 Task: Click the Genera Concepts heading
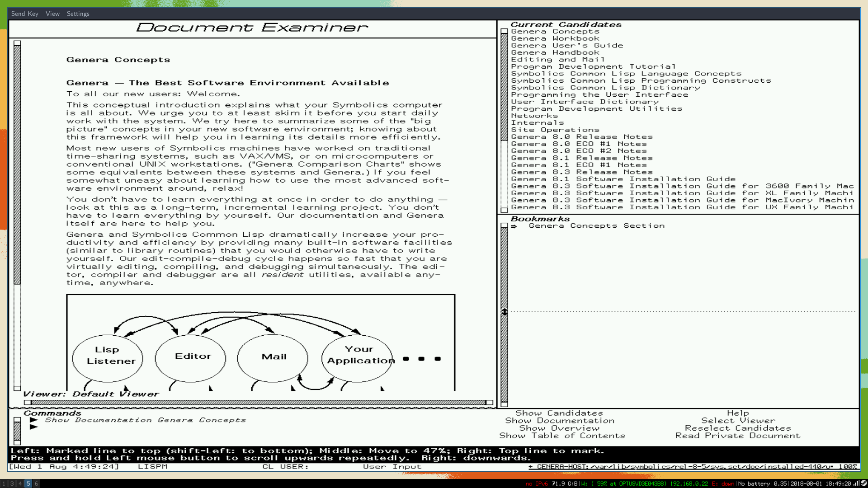pos(118,60)
